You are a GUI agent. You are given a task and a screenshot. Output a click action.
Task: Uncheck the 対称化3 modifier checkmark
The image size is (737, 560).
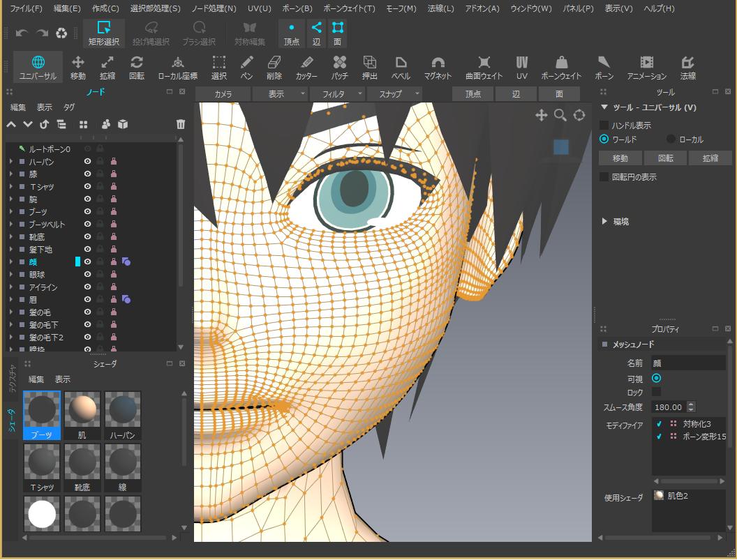pyautogui.click(x=659, y=424)
